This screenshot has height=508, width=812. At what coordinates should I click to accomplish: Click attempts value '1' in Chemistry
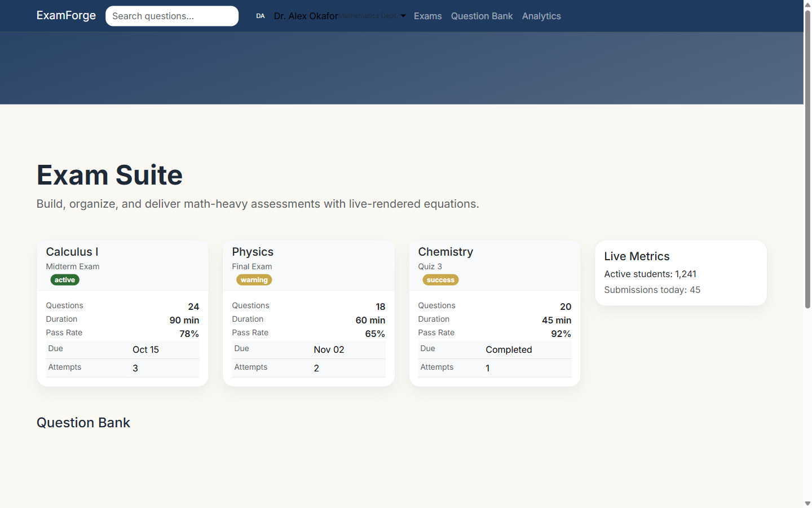(x=488, y=368)
